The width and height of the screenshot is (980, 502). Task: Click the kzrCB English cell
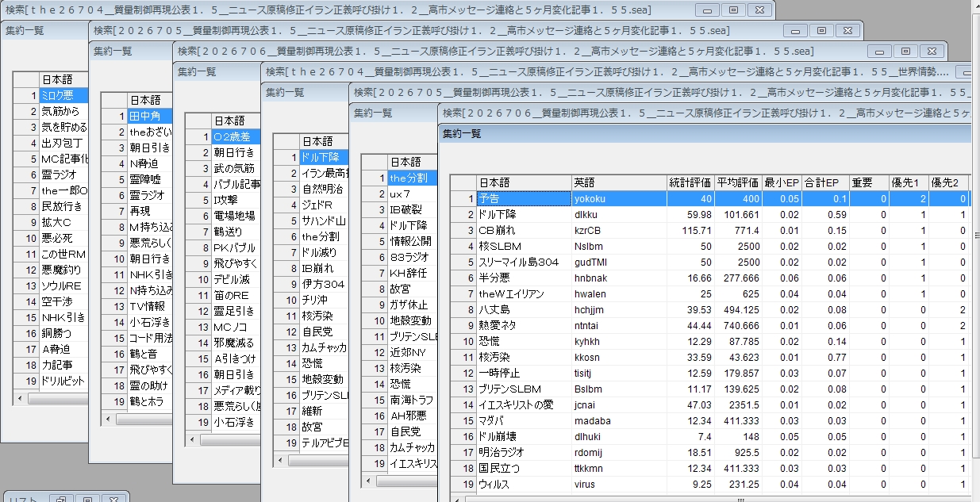619,230
